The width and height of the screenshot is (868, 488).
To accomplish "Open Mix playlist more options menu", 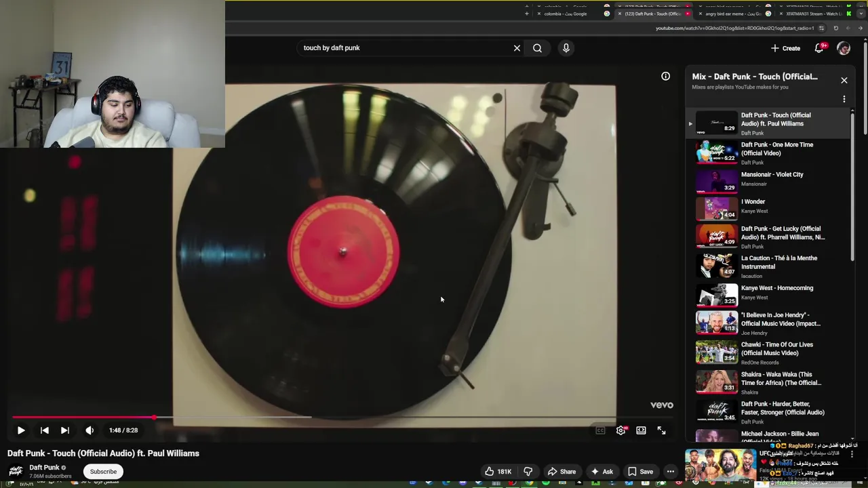I will (x=844, y=99).
